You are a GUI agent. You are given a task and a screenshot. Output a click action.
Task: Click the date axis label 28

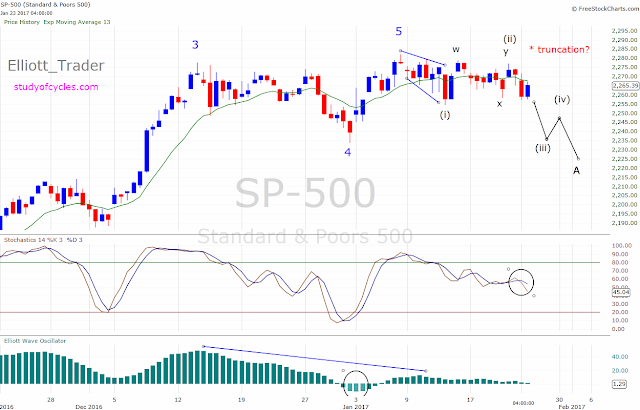click(51, 400)
